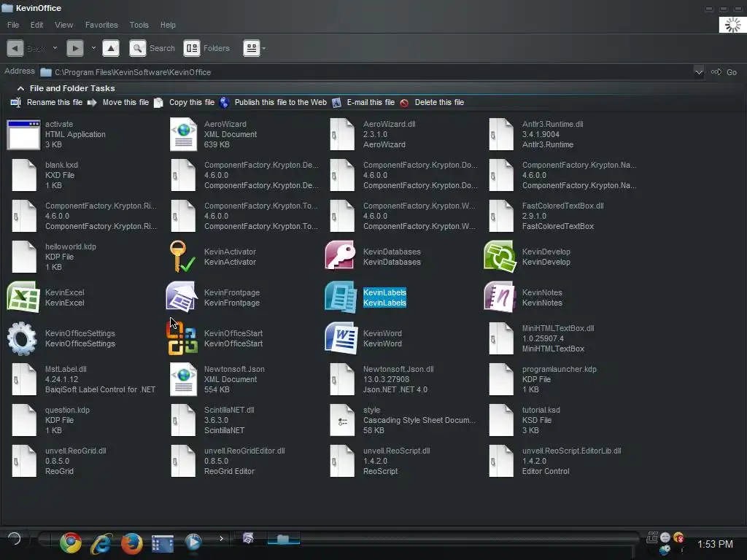The width and height of the screenshot is (747, 560).
Task: Click the KevinOffice taskbar window button
Action: coord(283,539)
